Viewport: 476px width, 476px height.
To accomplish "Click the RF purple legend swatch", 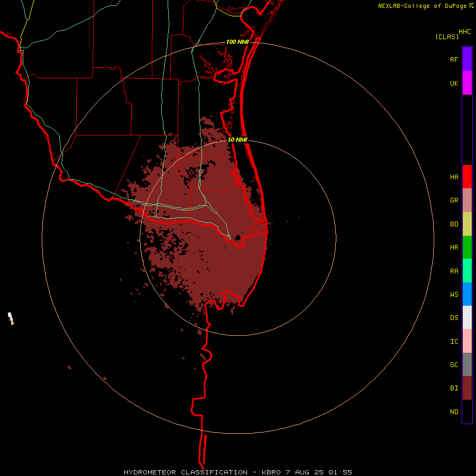I will click(467, 59).
